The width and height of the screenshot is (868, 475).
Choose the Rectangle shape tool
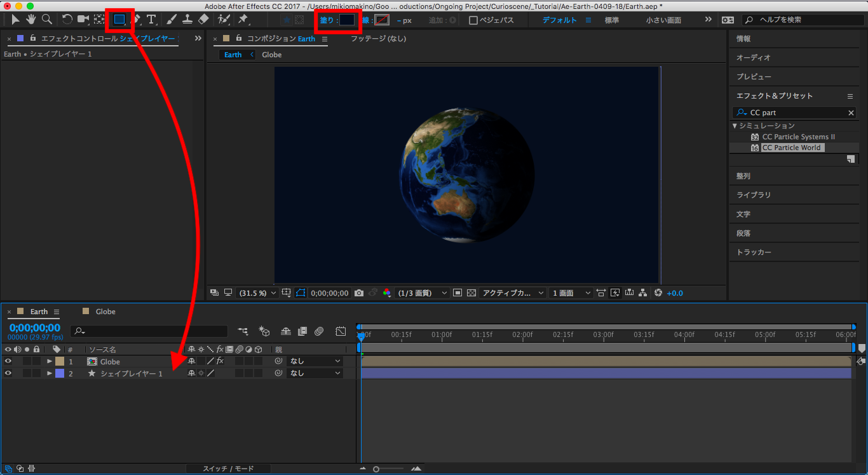pos(119,20)
